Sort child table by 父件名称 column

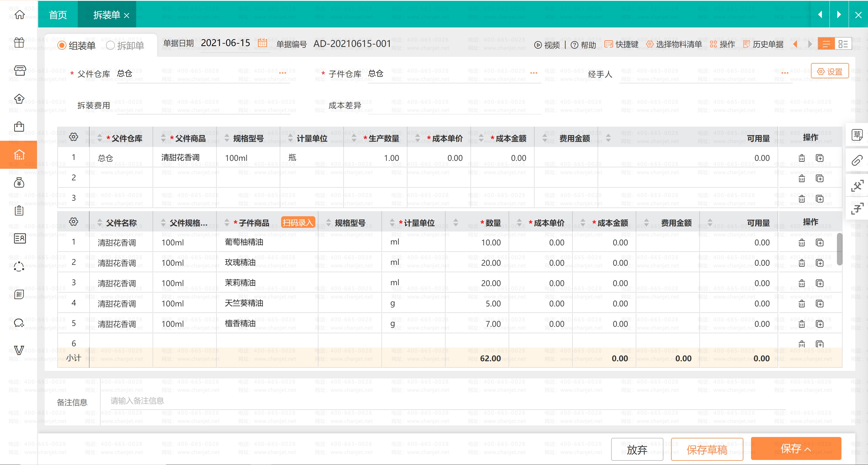coord(99,222)
